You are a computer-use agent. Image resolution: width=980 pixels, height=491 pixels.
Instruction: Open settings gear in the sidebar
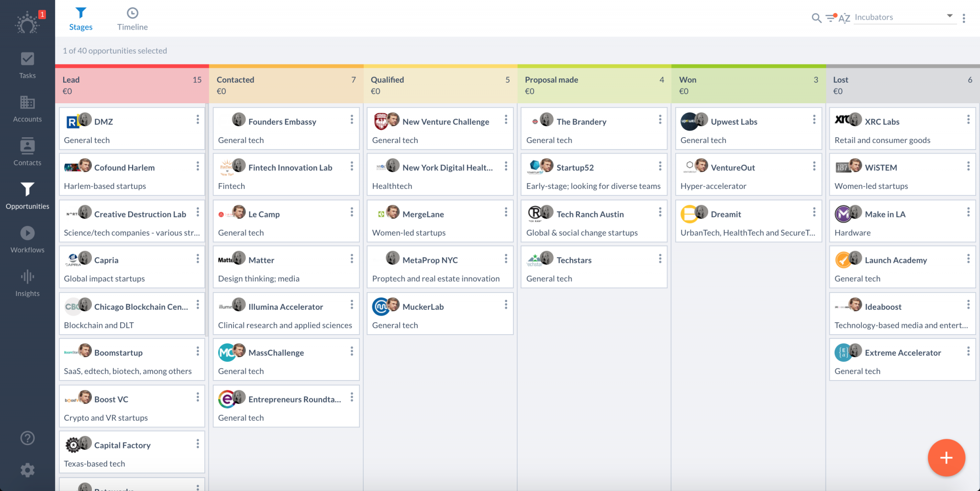tap(27, 470)
